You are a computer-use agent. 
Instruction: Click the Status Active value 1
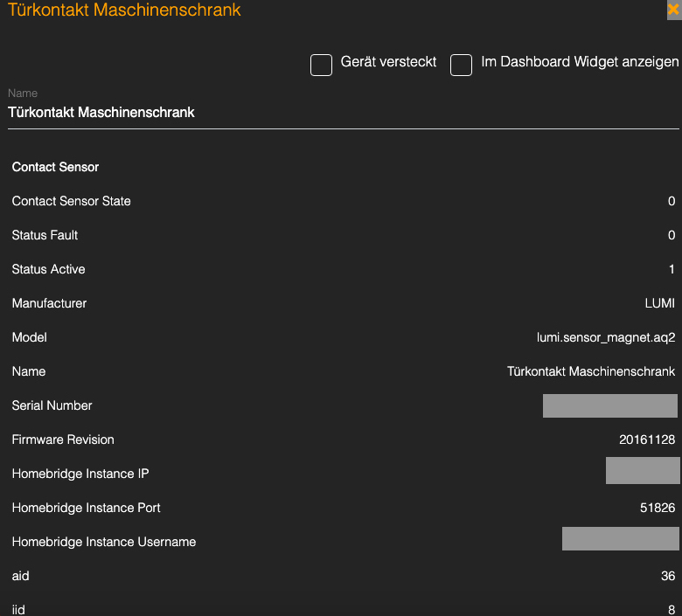672,269
